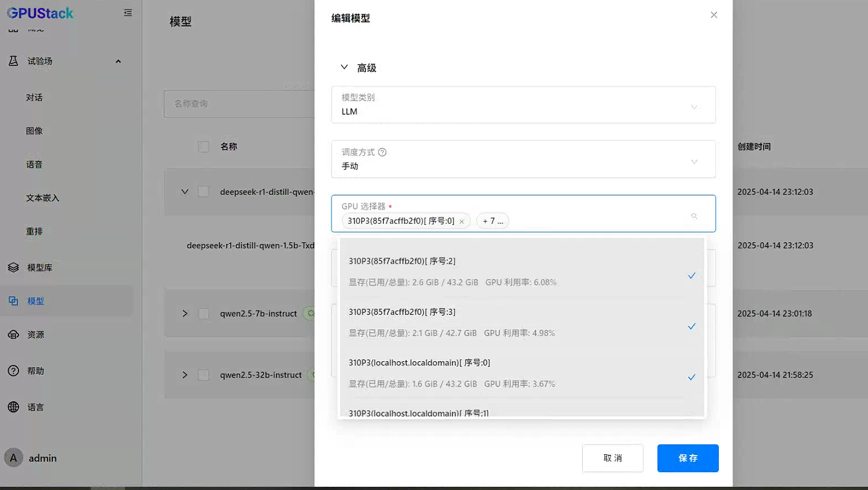The image size is (868, 490).
Task: Collapse the 高级 section chevron
Action: 344,67
